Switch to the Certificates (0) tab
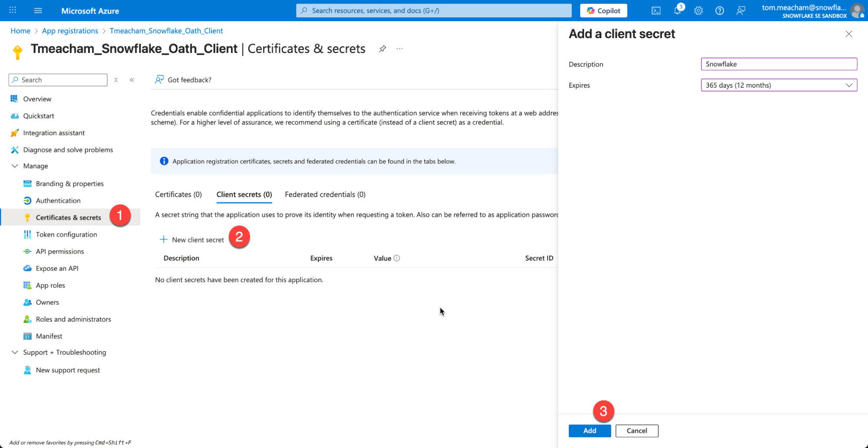868x448 pixels. tap(178, 194)
